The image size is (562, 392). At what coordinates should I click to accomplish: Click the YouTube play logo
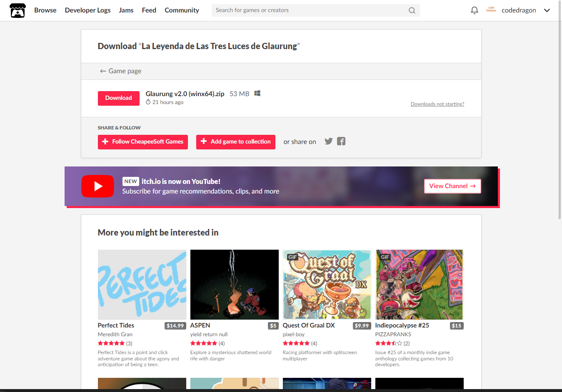point(97,186)
